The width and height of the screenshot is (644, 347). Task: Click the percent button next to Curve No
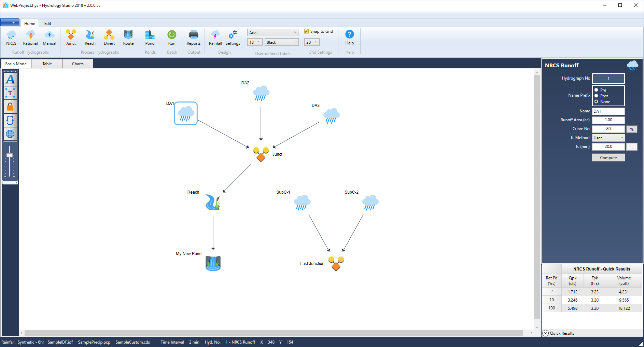pos(632,129)
